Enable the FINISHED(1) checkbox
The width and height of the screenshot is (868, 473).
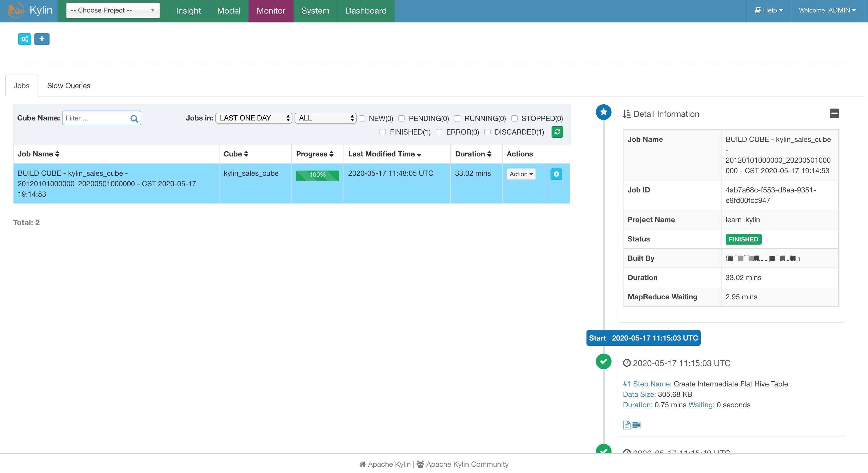tap(382, 132)
